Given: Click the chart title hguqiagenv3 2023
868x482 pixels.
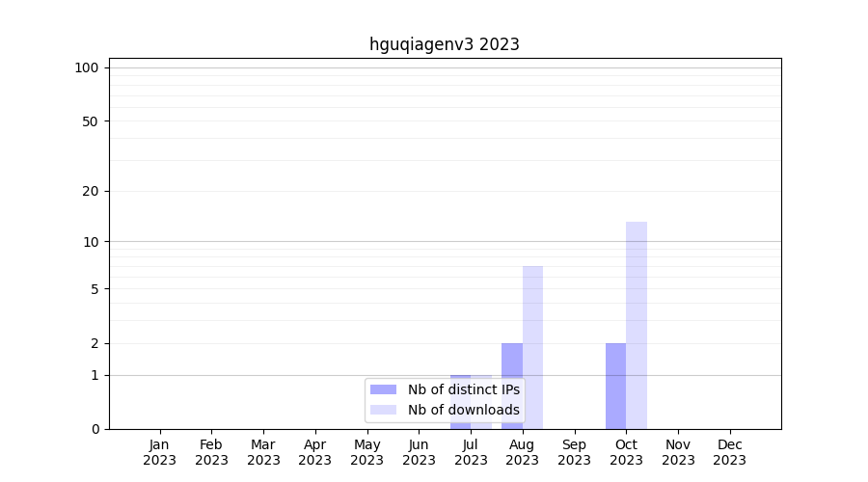Looking at the screenshot, I should point(445,44).
